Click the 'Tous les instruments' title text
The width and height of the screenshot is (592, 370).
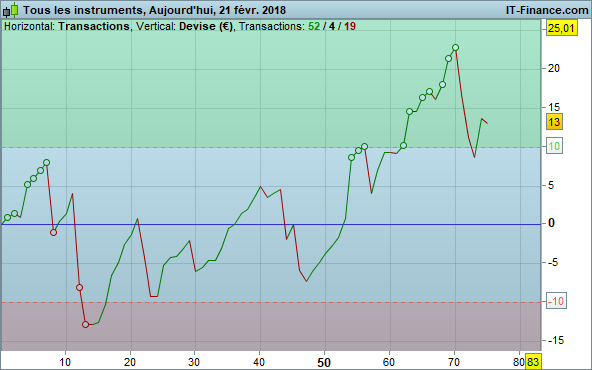click(83, 10)
